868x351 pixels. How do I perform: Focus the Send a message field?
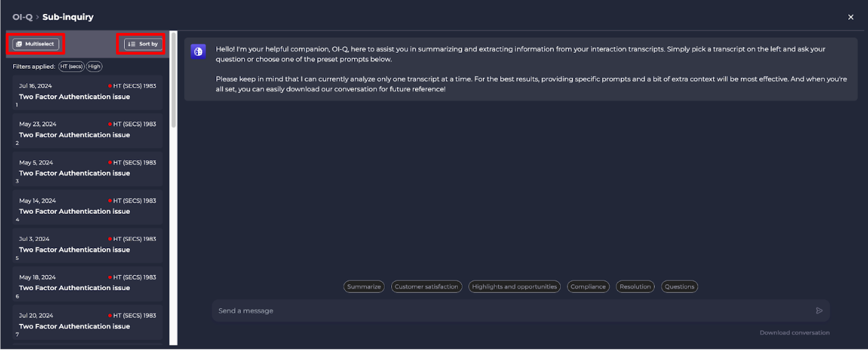(x=520, y=311)
